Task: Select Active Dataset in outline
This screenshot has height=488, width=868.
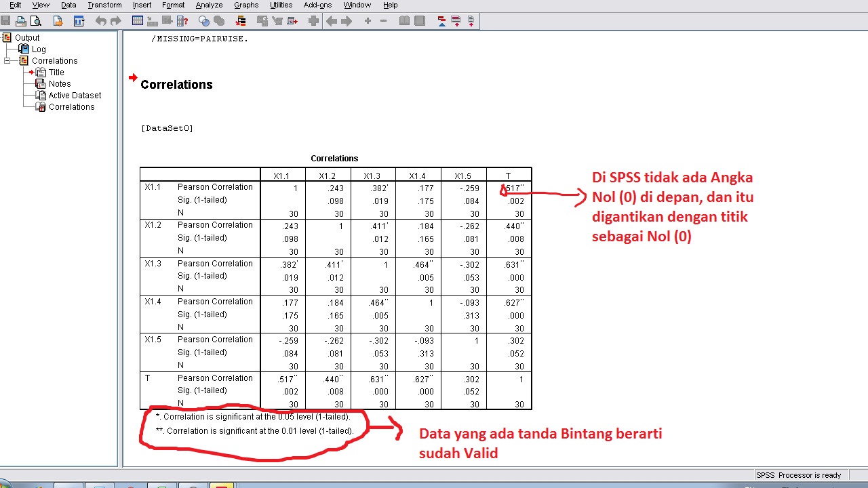Action: point(75,95)
